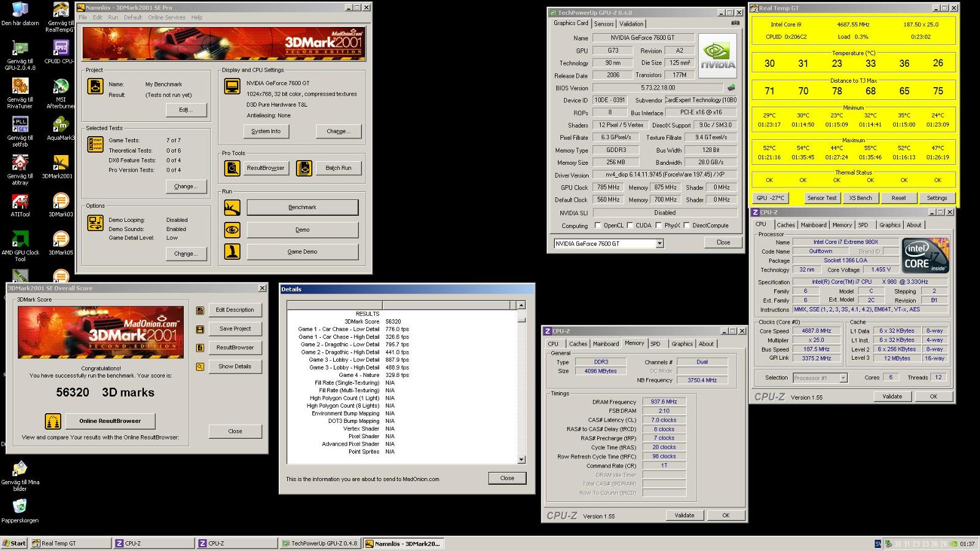Click the Edit button in Project section
The width and height of the screenshot is (980, 551).
coord(186,110)
